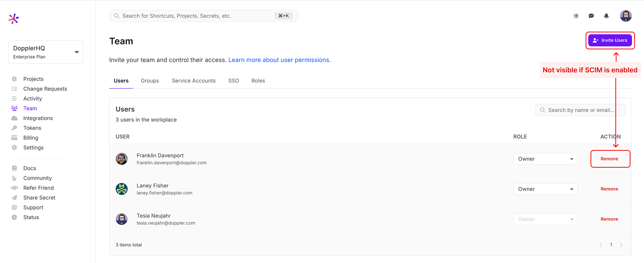This screenshot has width=644, height=263.
Task: Toggle the light/dark theme sun icon
Action: 576,16
